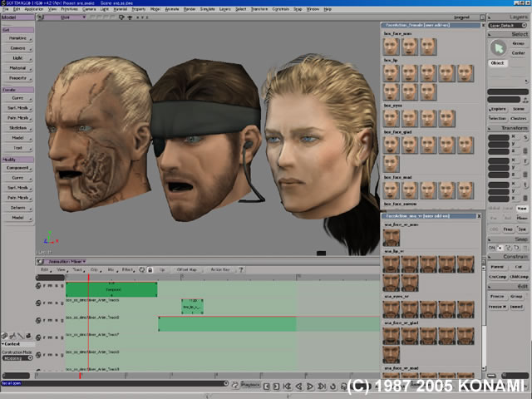Click the Action Key button in mixer

[220, 269]
